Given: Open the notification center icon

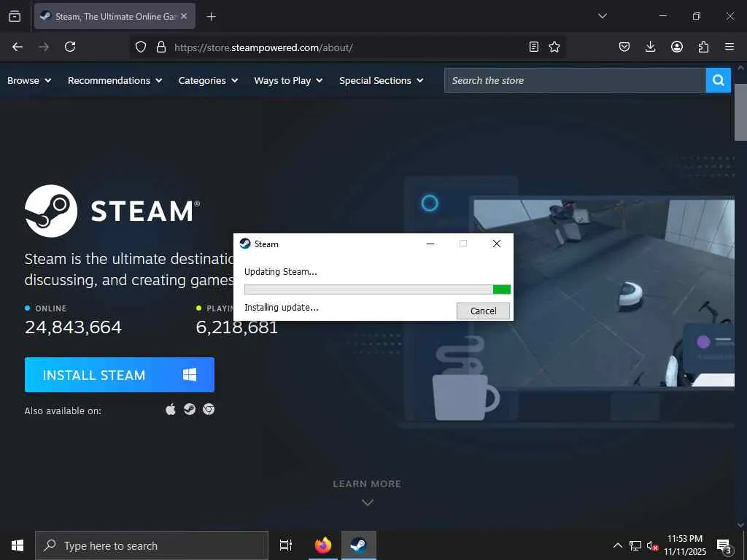Looking at the screenshot, I should [x=724, y=545].
